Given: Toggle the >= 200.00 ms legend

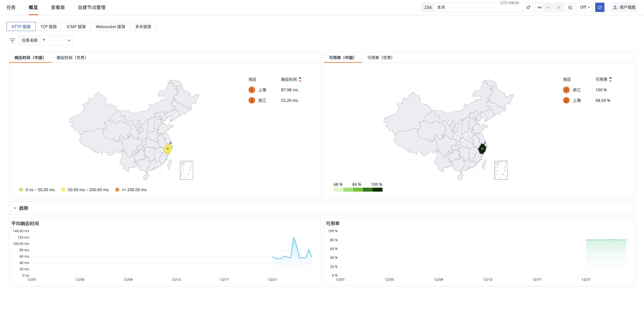Looking at the screenshot, I should 131,190.
